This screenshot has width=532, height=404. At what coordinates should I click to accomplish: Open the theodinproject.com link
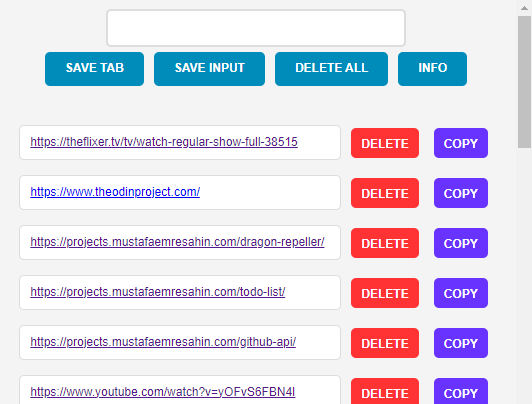pos(115,192)
